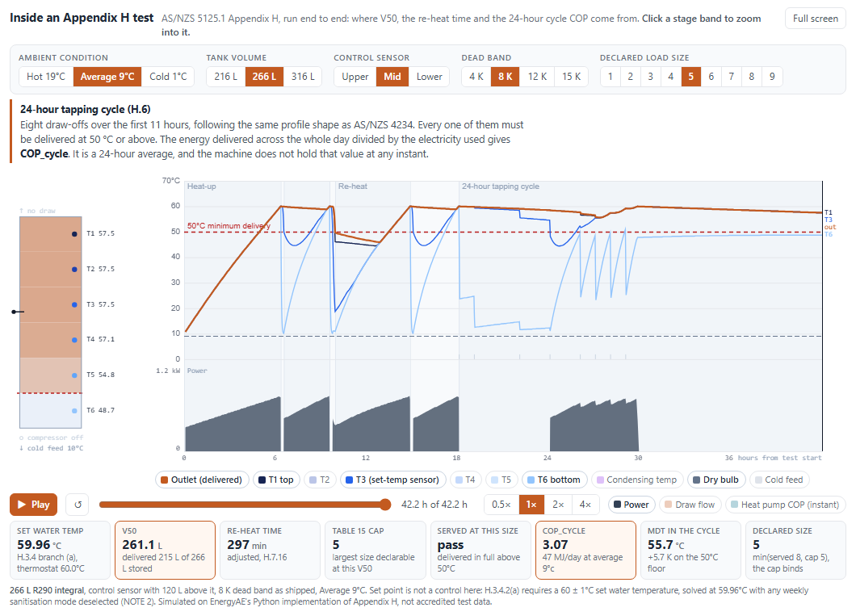Choose 266 L tank volume
856x616 pixels.
pos(264,77)
